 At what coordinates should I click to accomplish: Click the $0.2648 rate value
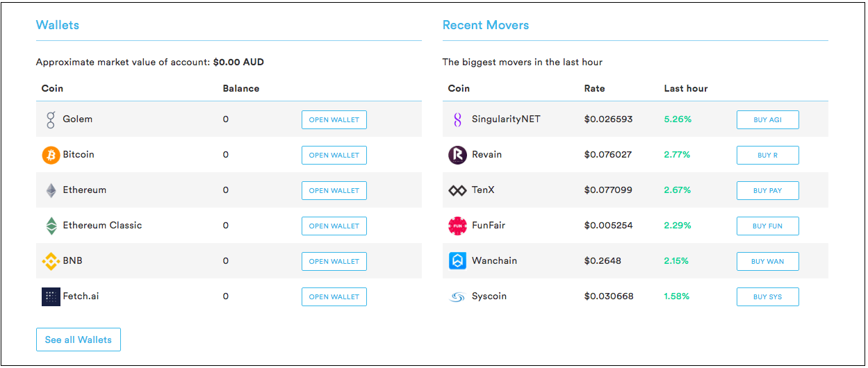point(603,260)
